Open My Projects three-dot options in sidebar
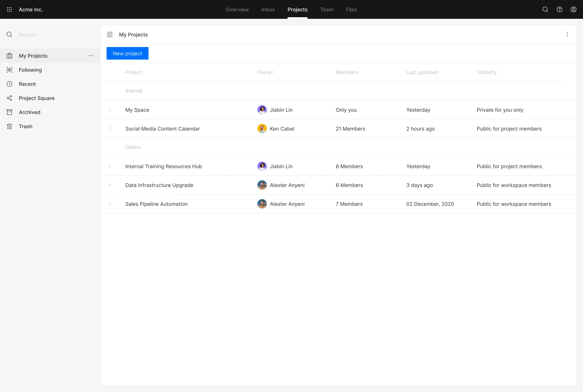583x392 pixels. (91, 56)
